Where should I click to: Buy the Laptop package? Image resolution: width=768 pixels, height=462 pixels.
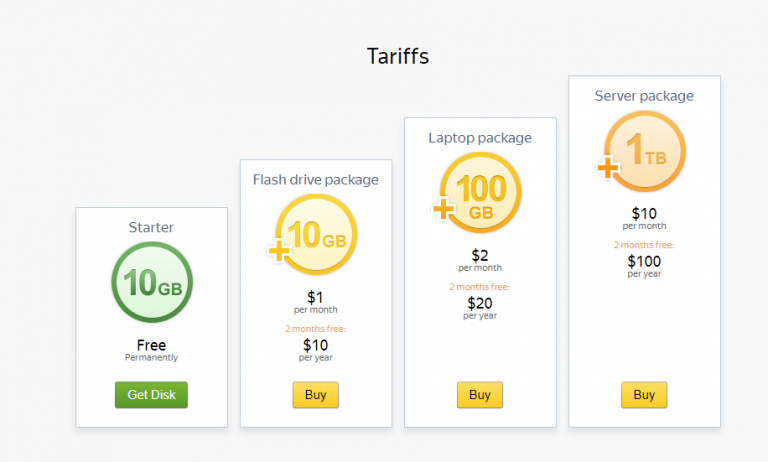pyautogui.click(x=480, y=395)
